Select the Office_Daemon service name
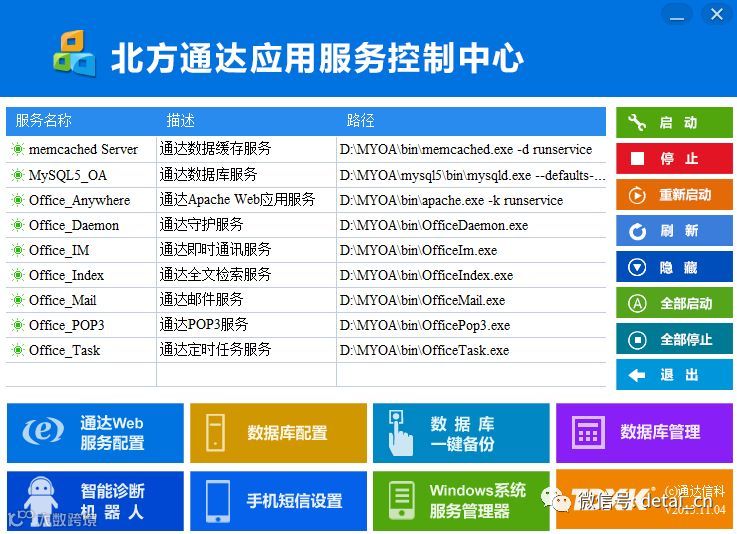 [x=74, y=225]
